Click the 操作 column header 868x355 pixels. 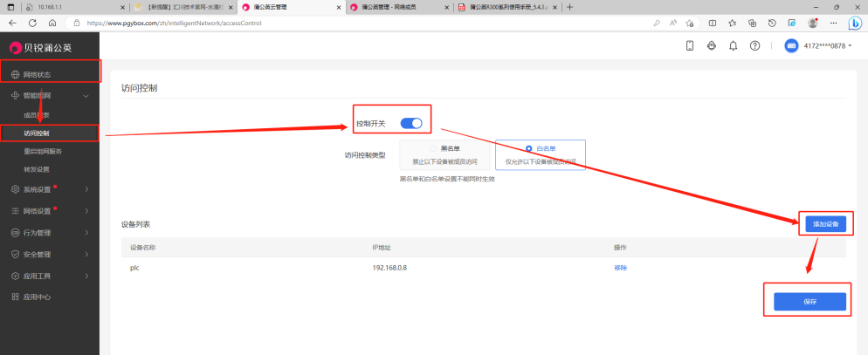click(620, 247)
